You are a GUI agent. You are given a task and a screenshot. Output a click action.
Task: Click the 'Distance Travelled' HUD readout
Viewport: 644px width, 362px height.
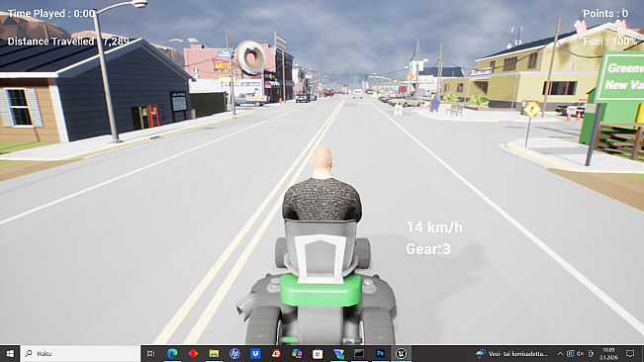(68, 42)
